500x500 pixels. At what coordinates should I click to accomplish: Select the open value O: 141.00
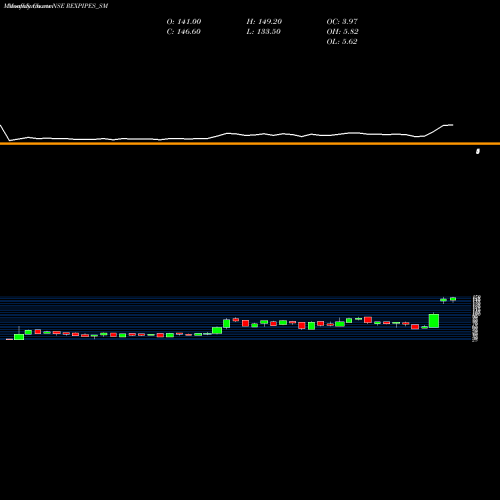pos(184,21)
